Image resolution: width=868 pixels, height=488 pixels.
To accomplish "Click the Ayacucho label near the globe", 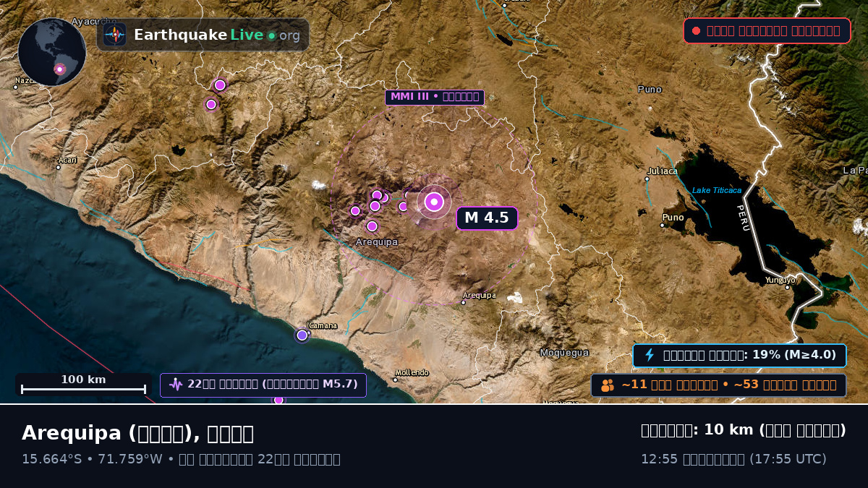I will coord(94,21).
